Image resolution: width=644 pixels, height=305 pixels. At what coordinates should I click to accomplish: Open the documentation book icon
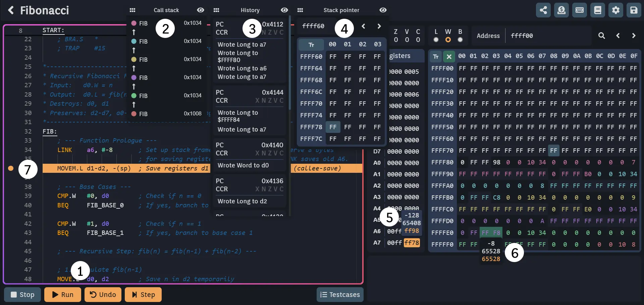(x=598, y=10)
